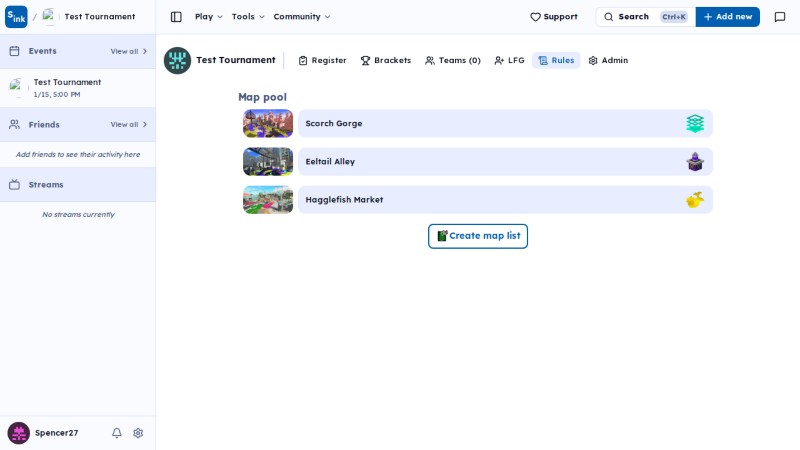Click the Create map list button

point(478,236)
